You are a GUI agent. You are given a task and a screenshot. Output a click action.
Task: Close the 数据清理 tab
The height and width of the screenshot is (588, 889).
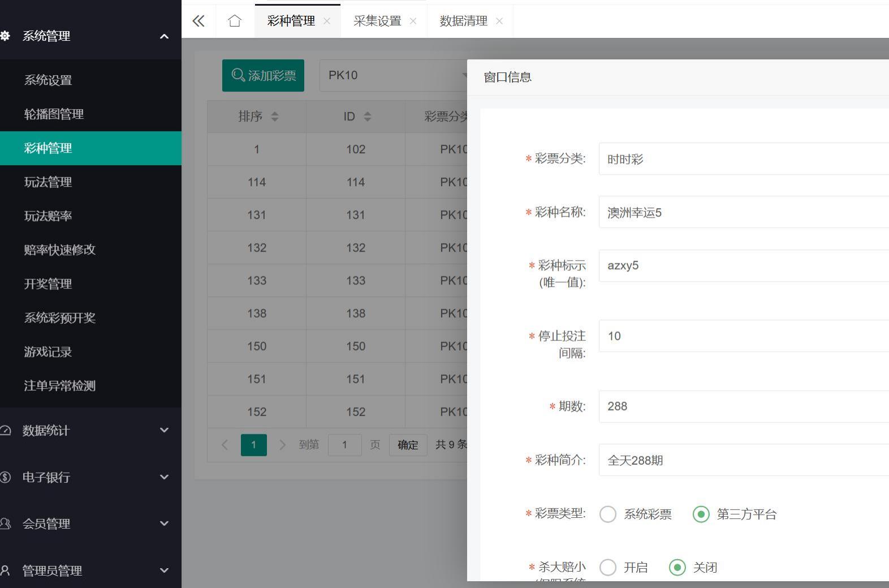[499, 21]
